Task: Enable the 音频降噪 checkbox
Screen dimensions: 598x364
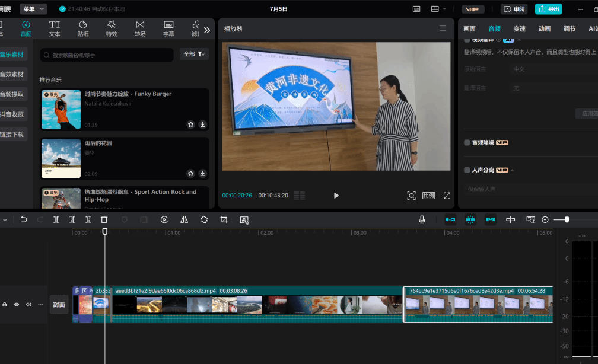Action: [x=467, y=143]
